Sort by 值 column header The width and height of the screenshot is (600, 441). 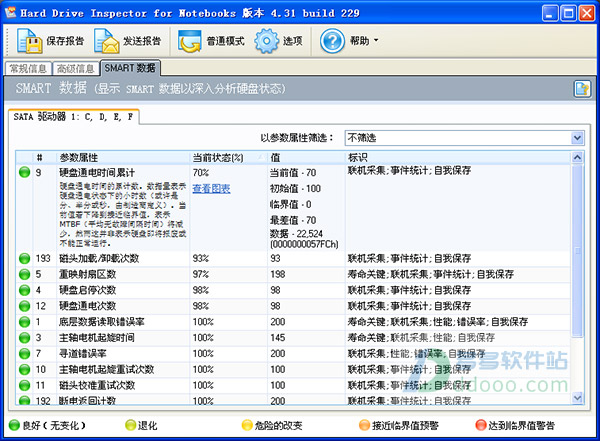(x=307, y=157)
